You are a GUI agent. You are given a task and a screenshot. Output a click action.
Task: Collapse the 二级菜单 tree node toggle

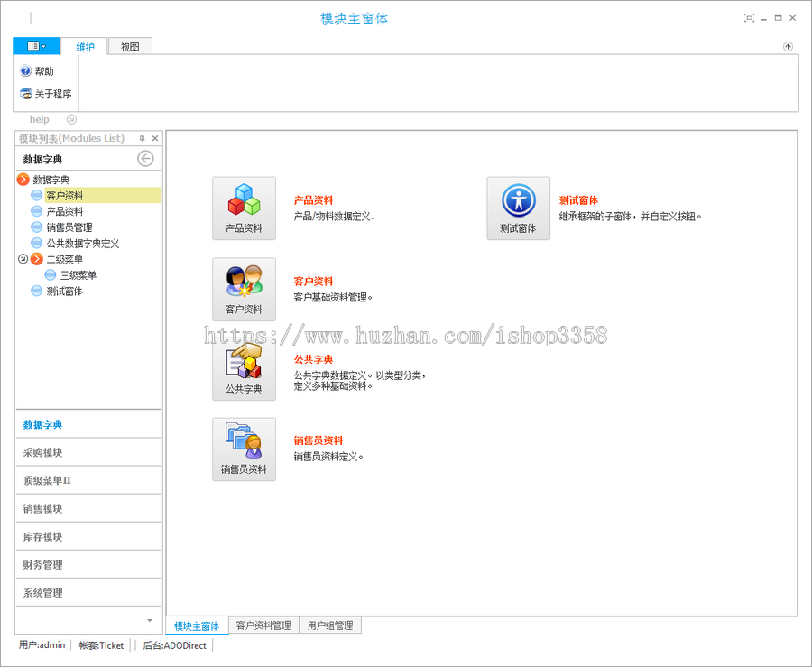click(x=23, y=258)
